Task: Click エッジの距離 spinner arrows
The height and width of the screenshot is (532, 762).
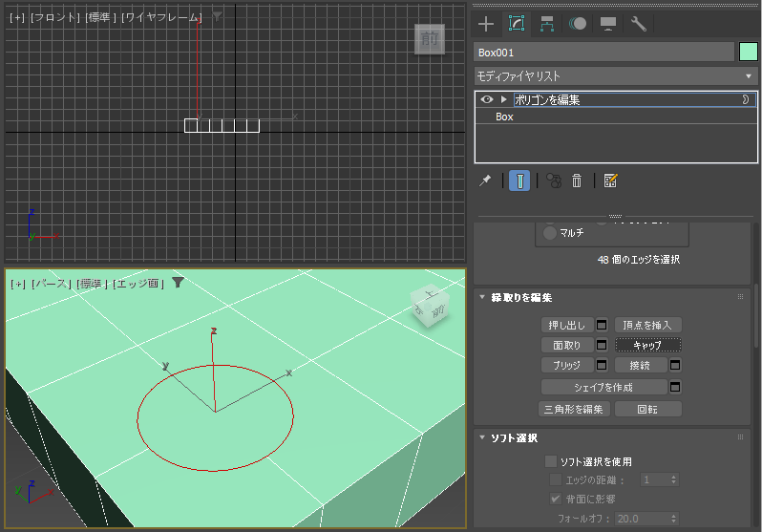Action: coord(673,480)
